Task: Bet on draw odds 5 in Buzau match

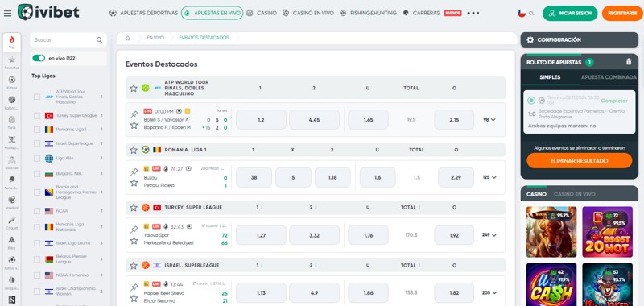Action: (x=293, y=177)
